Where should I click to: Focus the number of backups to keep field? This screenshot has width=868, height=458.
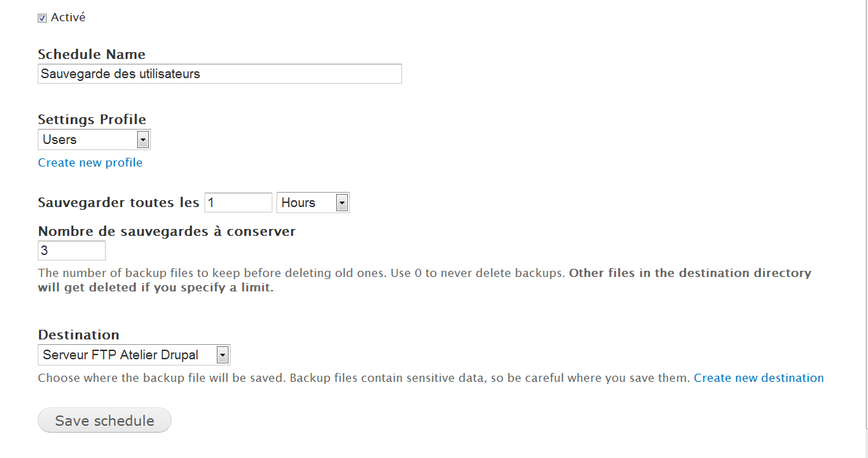coord(71,251)
